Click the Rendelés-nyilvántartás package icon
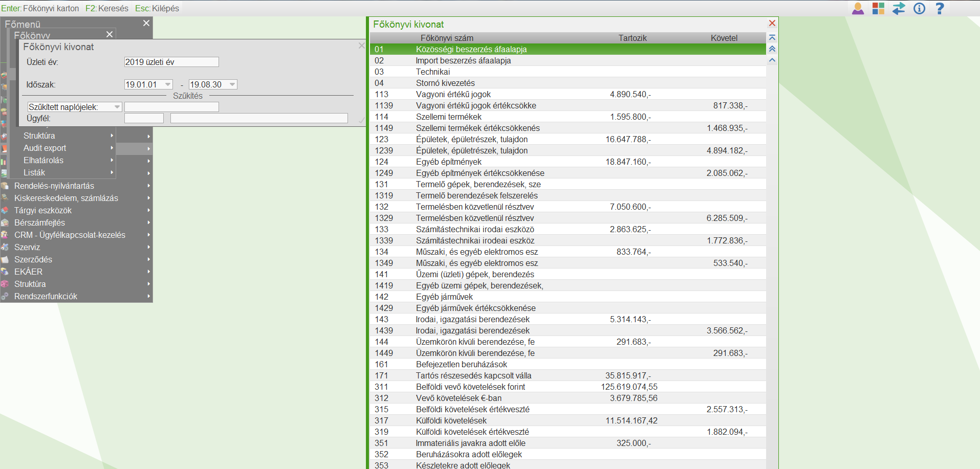 point(5,186)
